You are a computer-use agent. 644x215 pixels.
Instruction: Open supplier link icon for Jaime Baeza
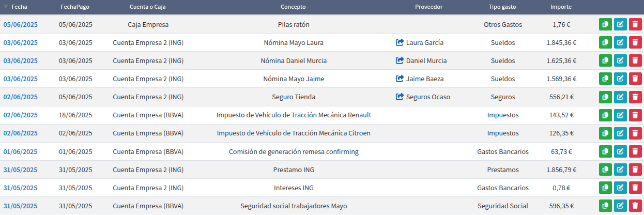tap(400, 79)
